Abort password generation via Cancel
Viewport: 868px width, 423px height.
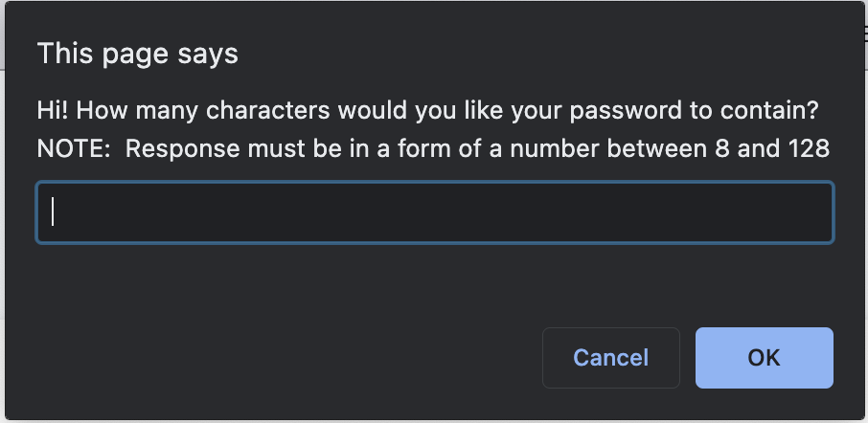[x=610, y=358]
